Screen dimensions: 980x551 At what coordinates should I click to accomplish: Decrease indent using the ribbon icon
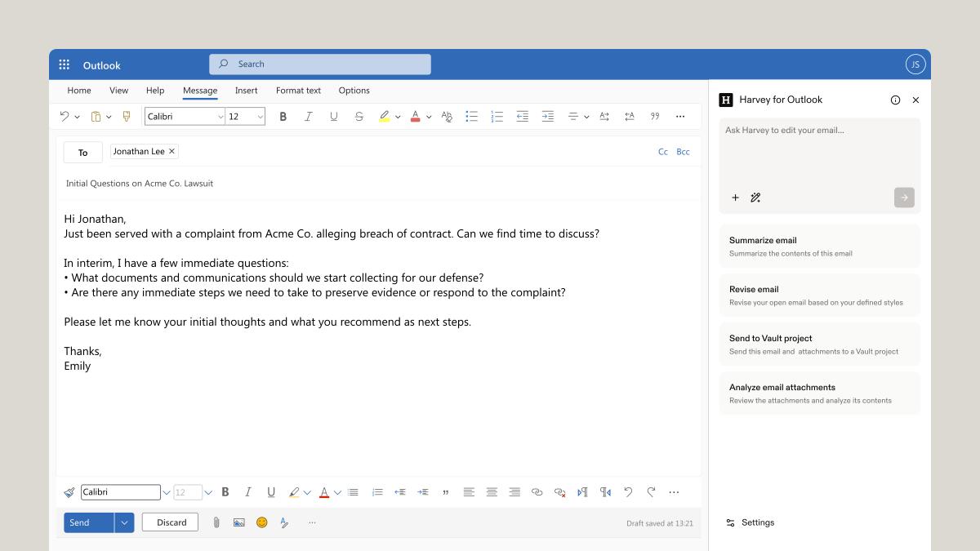(x=523, y=117)
